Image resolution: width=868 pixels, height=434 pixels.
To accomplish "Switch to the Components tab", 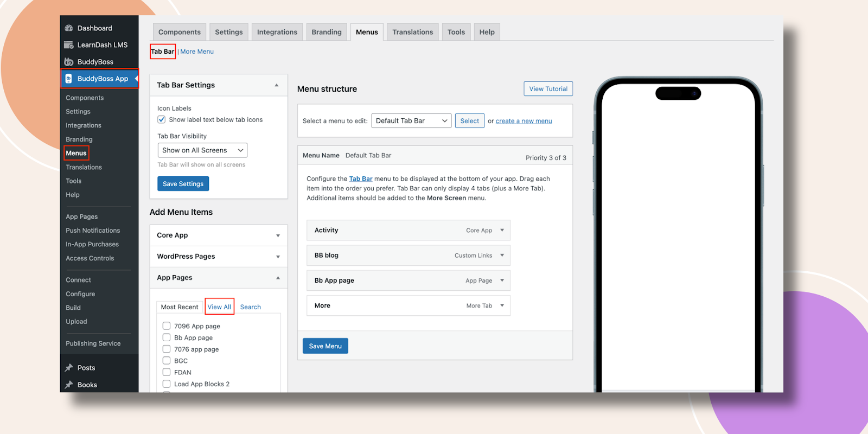I will 180,32.
